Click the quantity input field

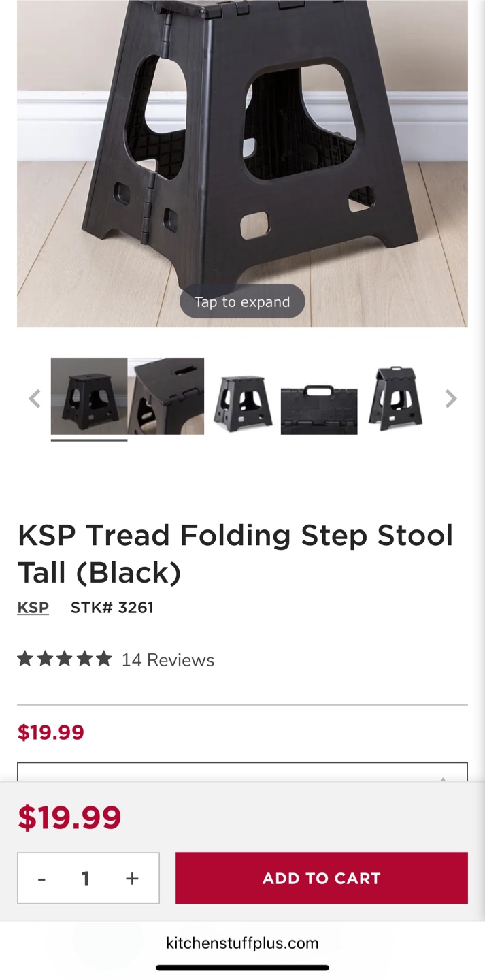[86, 879]
